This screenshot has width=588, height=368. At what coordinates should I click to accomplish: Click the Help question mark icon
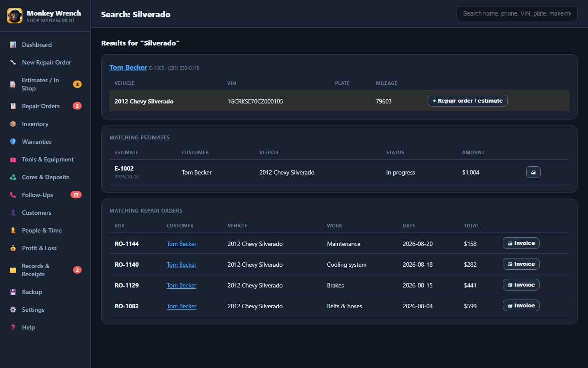(13, 327)
